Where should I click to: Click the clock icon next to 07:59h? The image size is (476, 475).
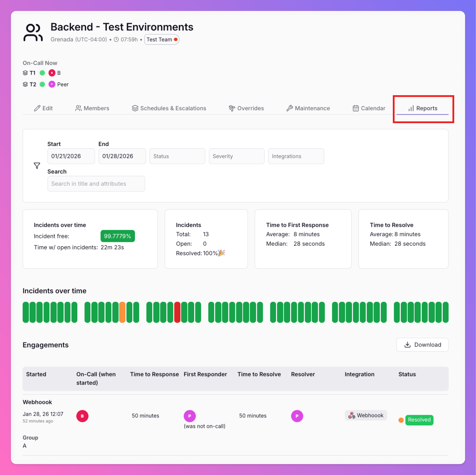[116, 40]
